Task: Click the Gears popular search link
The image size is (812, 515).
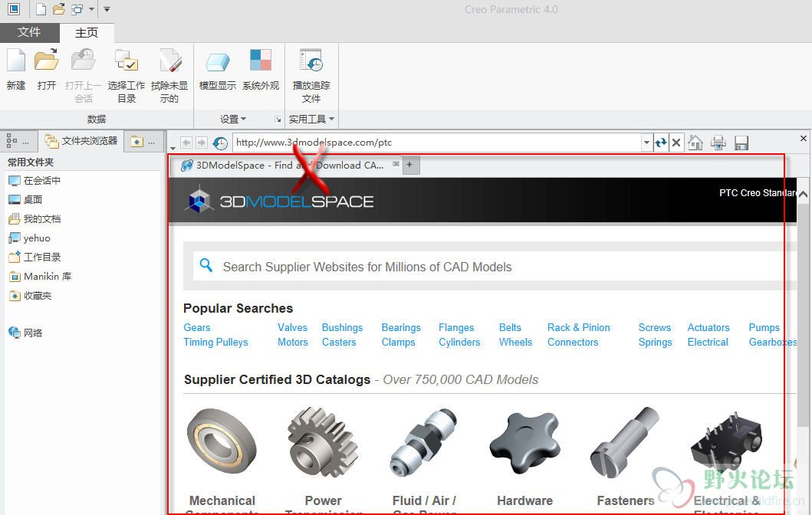Action: click(197, 327)
